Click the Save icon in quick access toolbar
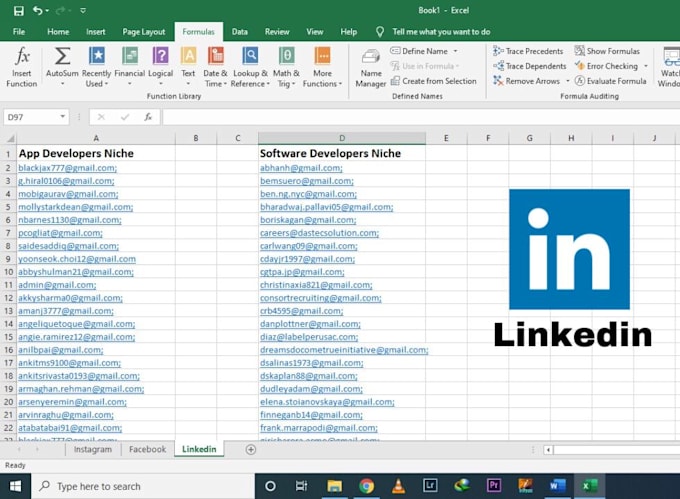 [19, 11]
